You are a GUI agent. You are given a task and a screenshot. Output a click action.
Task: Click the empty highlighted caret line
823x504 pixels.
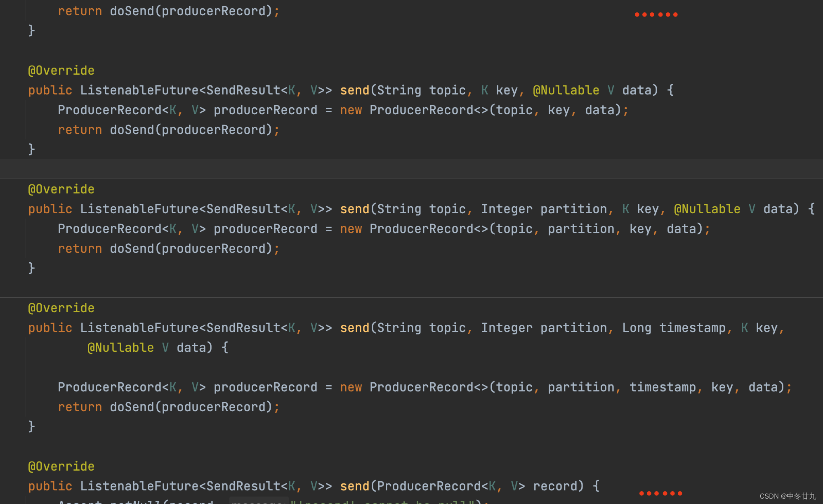coord(411,169)
